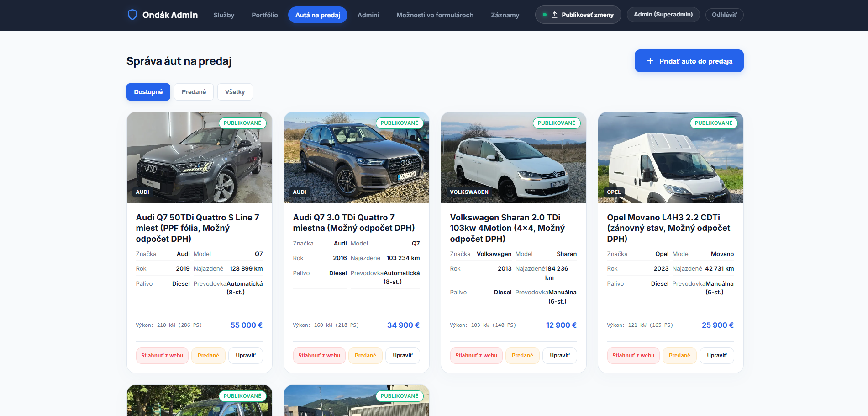Mark Volkswagen Sharan as Predané
Image resolution: width=868 pixels, height=416 pixels.
[x=522, y=356]
